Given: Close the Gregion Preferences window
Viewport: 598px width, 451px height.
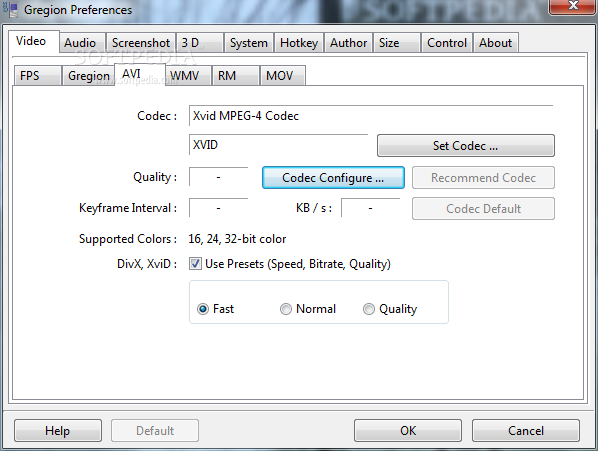Looking at the screenshot, I should [573, 6].
